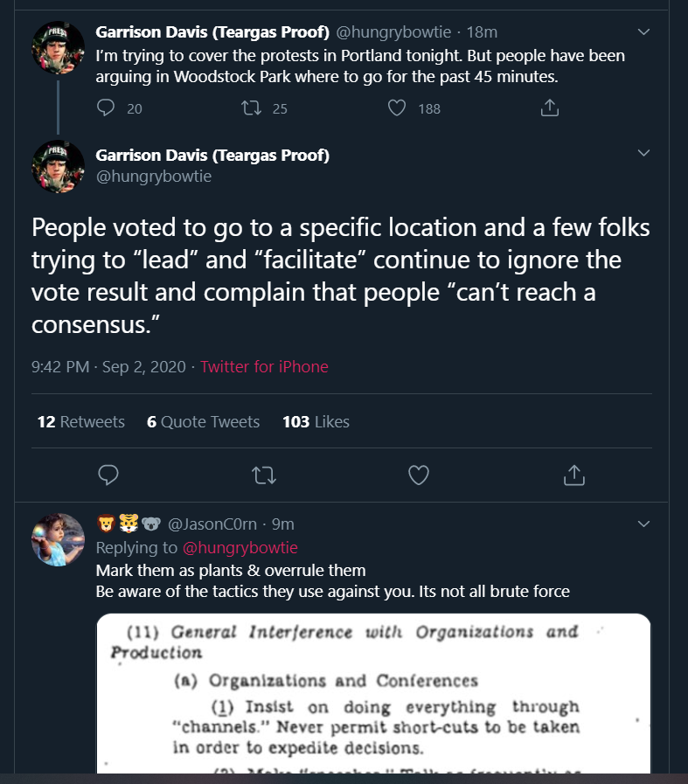View the 103 Likes list
The width and height of the screenshot is (688, 784).
[316, 422]
